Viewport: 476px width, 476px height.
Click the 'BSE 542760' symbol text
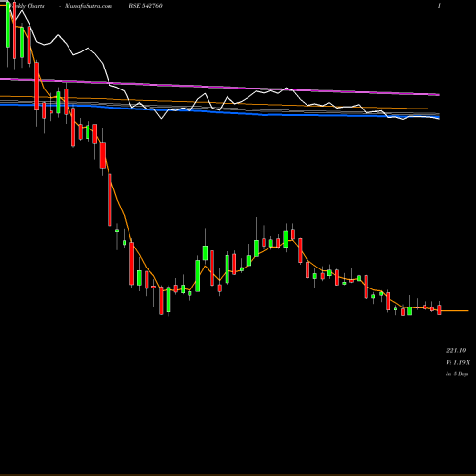[x=146, y=6]
